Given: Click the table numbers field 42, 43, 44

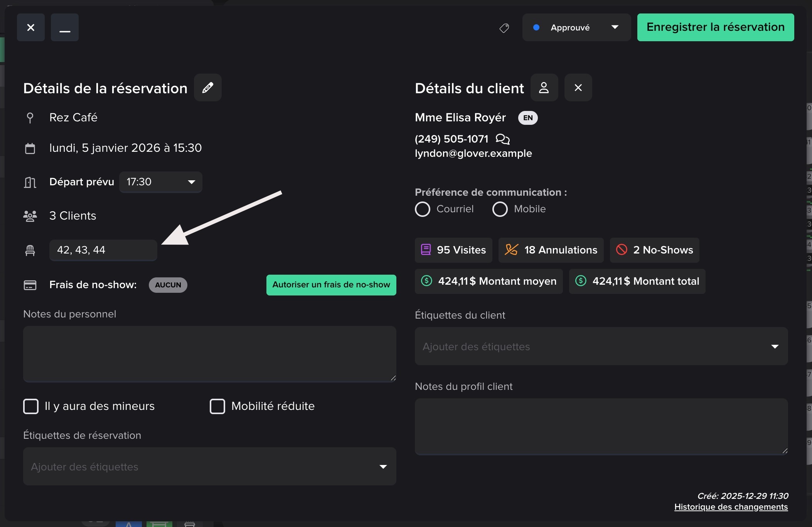Looking at the screenshot, I should (x=103, y=250).
